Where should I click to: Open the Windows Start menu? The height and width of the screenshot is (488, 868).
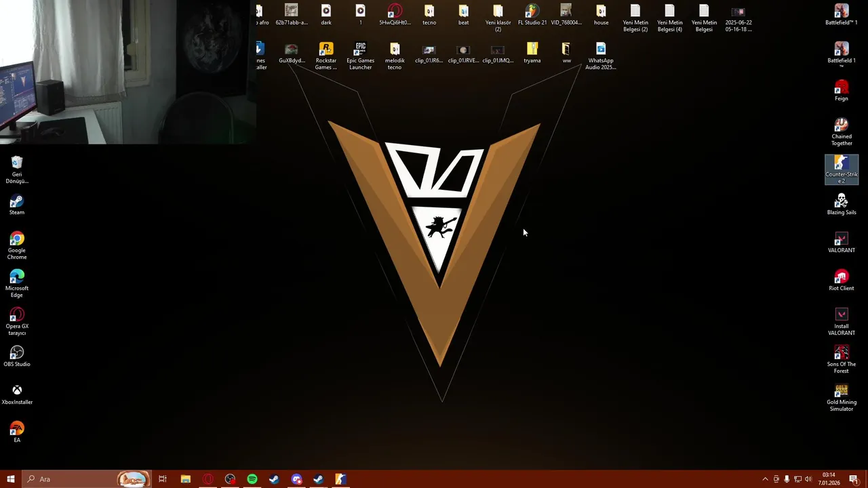(x=10, y=479)
